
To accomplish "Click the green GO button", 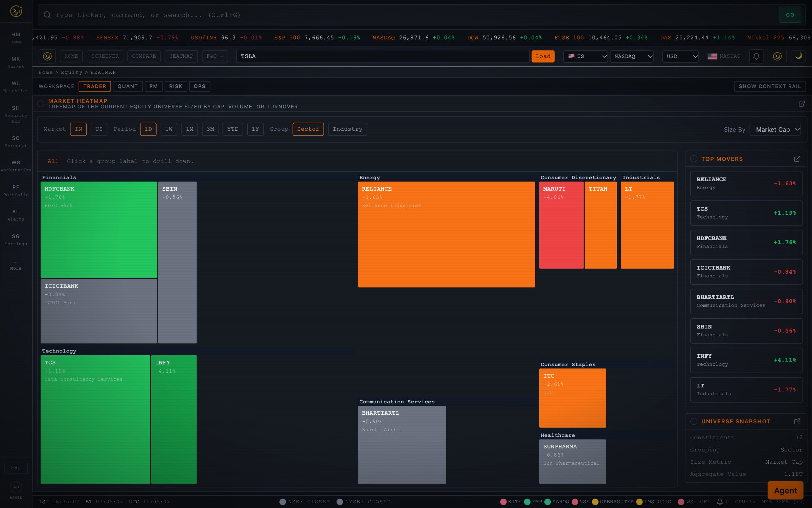I will pyautogui.click(x=790, y=15).
